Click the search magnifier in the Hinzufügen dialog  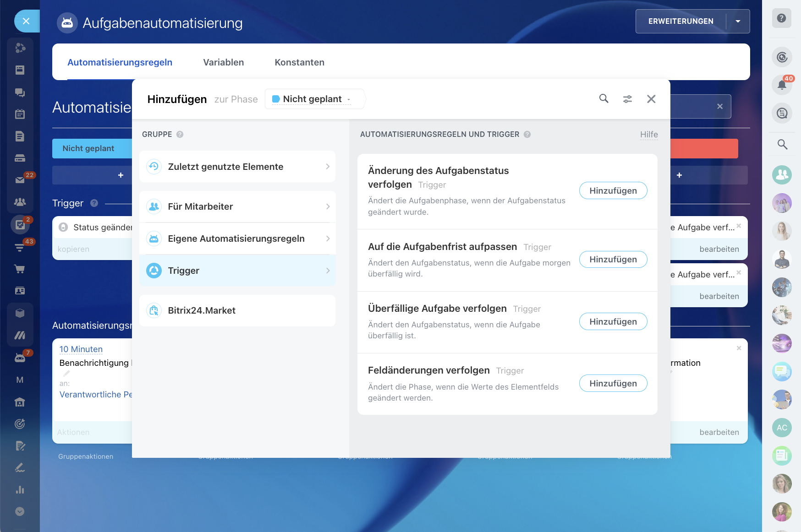(603, 99)
